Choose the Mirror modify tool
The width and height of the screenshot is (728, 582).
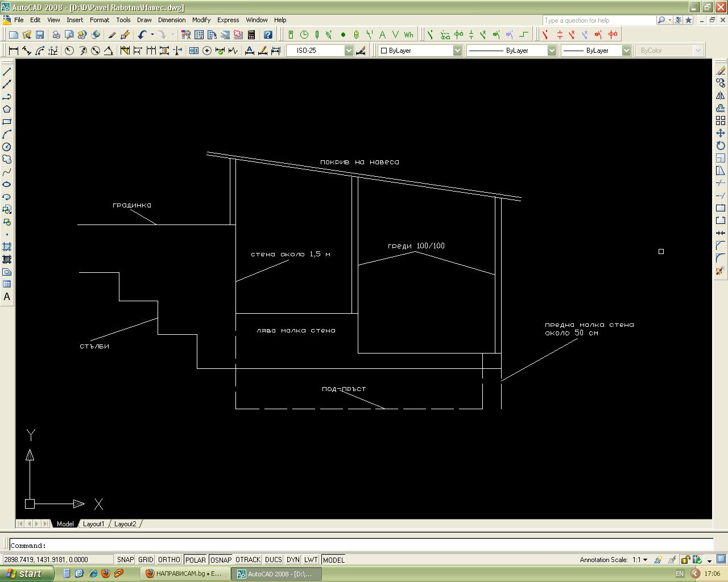[721, 95]
